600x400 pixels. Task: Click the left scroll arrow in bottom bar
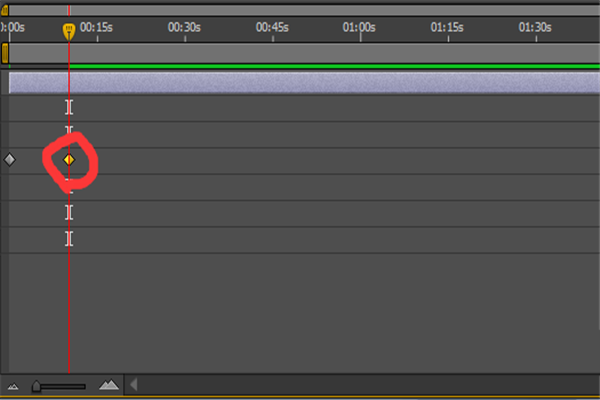[x=134, y=384]
